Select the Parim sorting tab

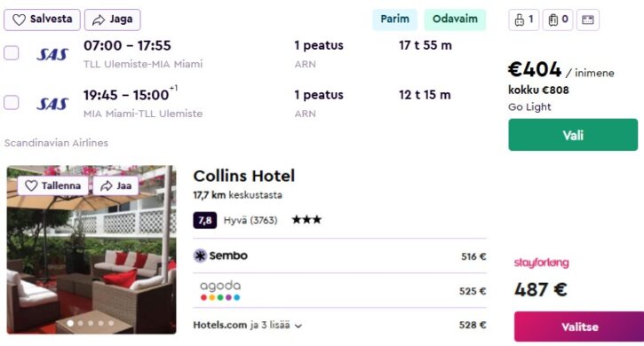point(394,20)
